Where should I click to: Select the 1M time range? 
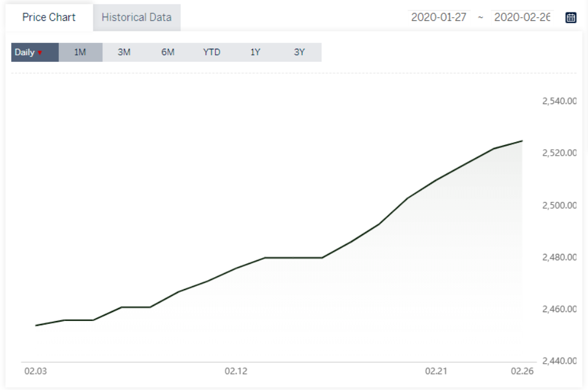(x=80, y=52)
